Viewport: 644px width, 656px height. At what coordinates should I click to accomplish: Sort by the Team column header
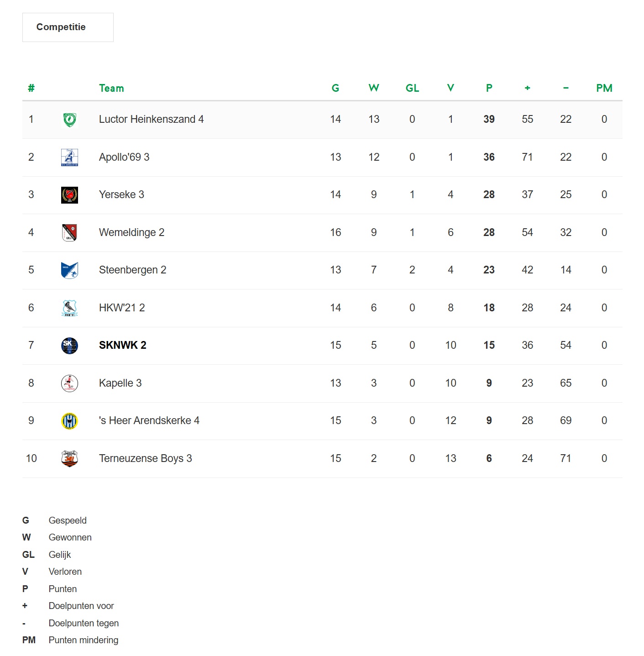click(111, 88)
